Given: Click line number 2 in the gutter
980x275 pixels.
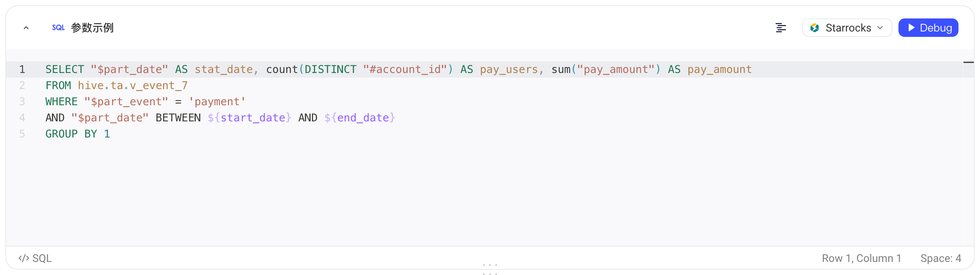Looking at the screenshot, I should (22, 85).
